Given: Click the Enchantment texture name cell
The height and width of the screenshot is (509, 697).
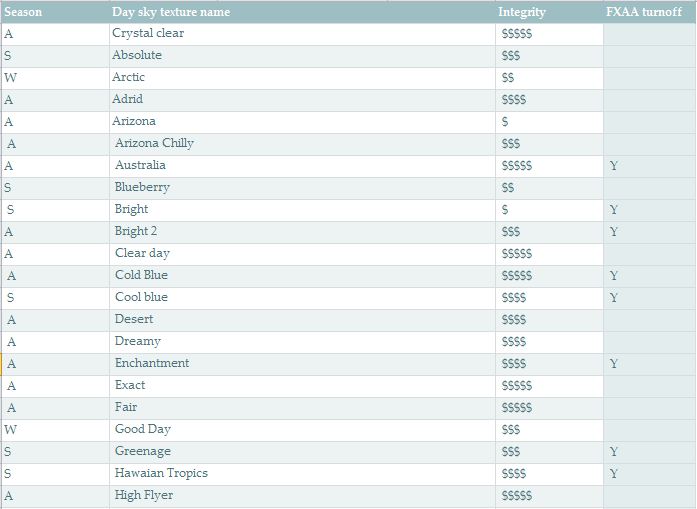Looking at the screenshot, I should coord(302,364).
